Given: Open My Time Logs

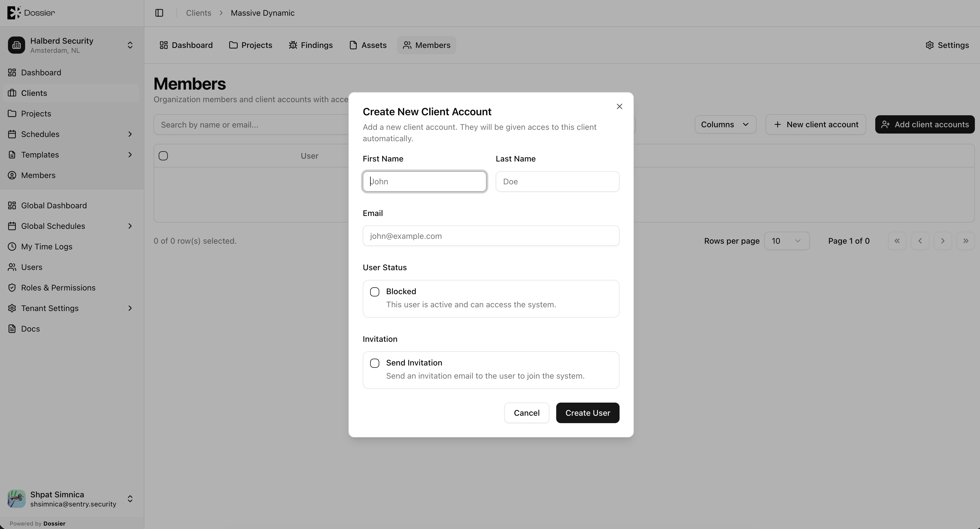Looking at the screenshot, I should (71, 247).
